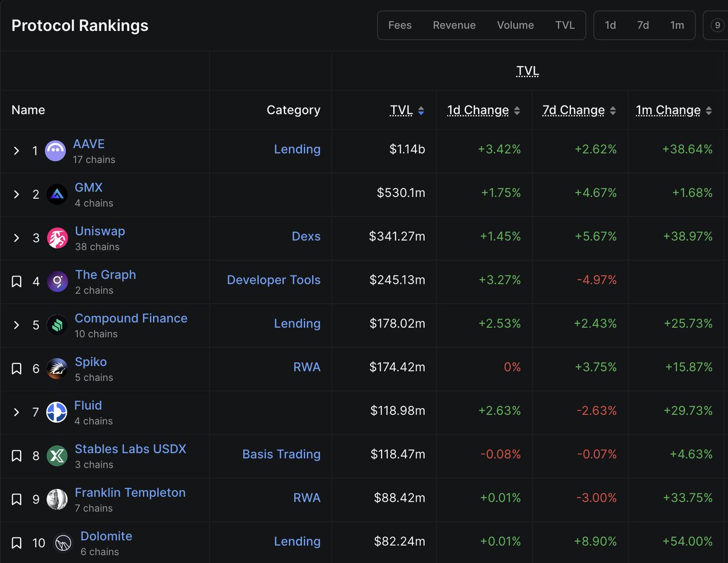Click the Protocol Rankings heading

point(80,25)
